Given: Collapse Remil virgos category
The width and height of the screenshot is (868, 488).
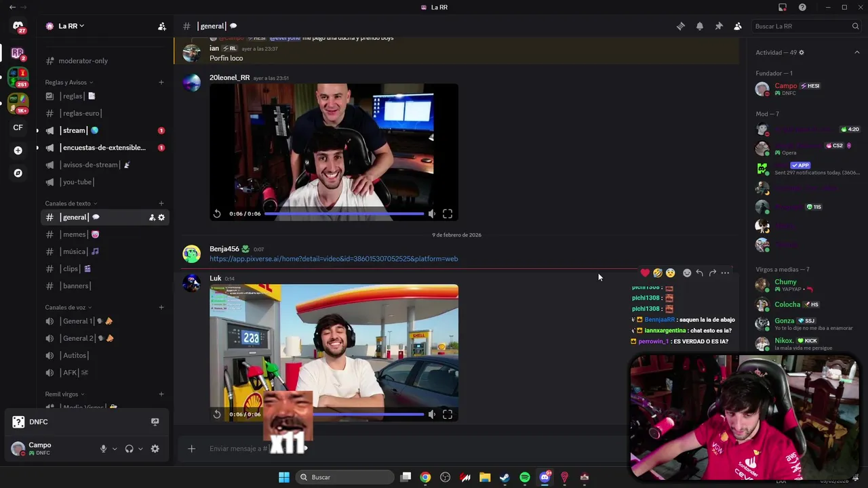Looking at the screenshot, I should pyautogui.click(x=64, y=394).
